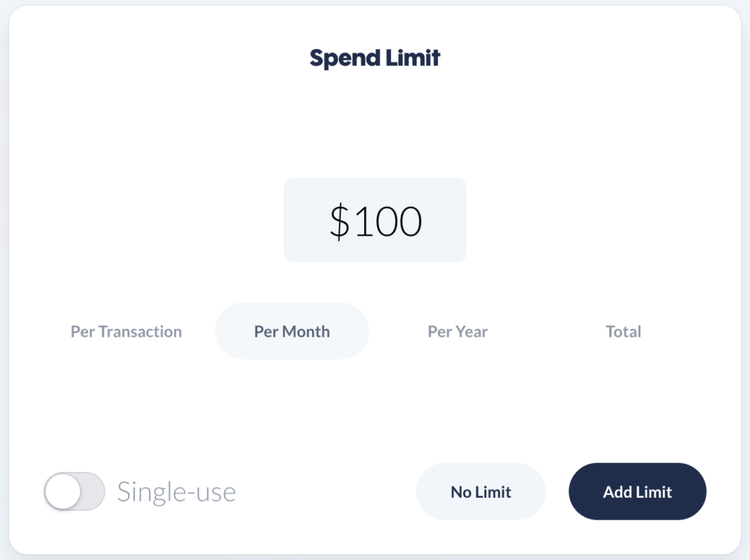Switch to the Per Year option
Viewport: 750px width, 560px height.
point(458,332)
